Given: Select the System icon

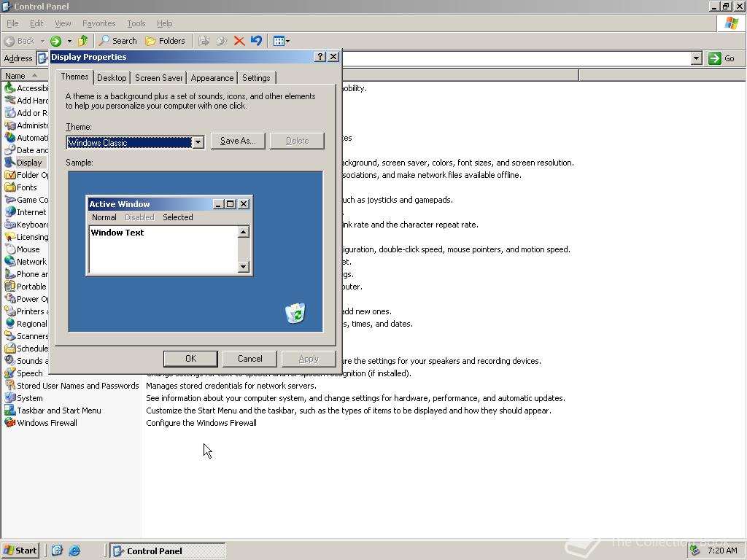Looking at the screenshot, I should click(x=9, y=397).
